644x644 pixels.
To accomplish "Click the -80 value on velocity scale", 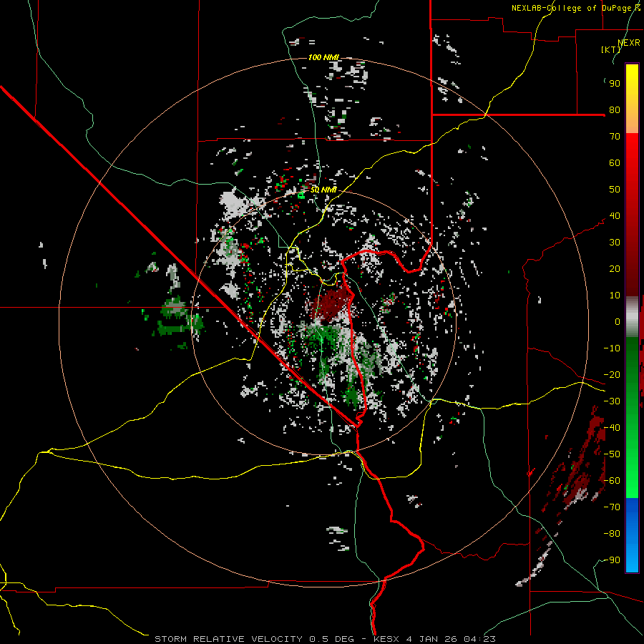I will point(612,534).
